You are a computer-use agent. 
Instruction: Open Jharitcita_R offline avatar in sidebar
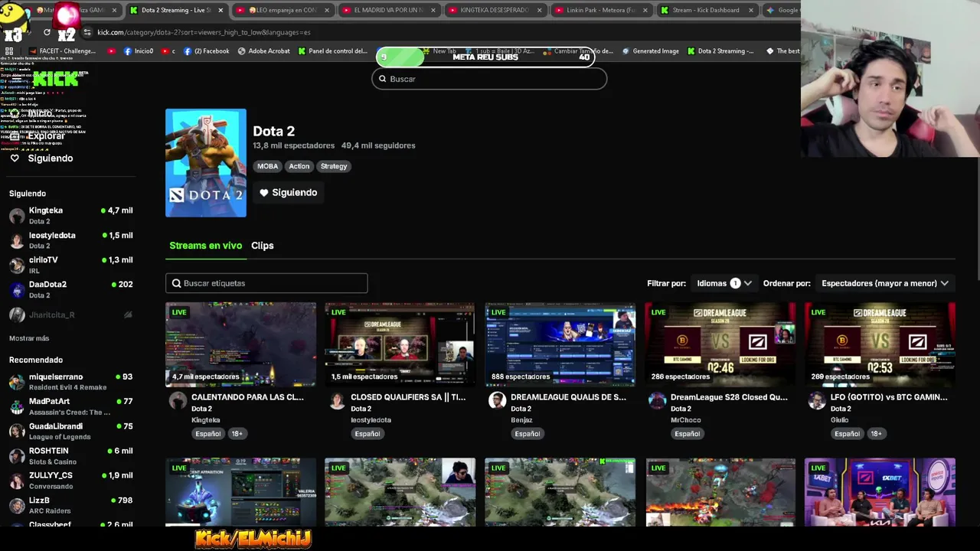(x=17, y=315)
